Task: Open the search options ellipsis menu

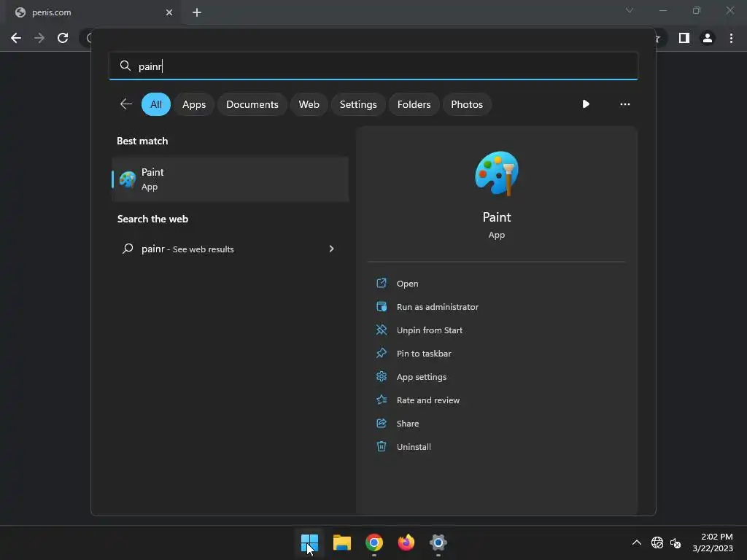Action: tap(624, 104)
